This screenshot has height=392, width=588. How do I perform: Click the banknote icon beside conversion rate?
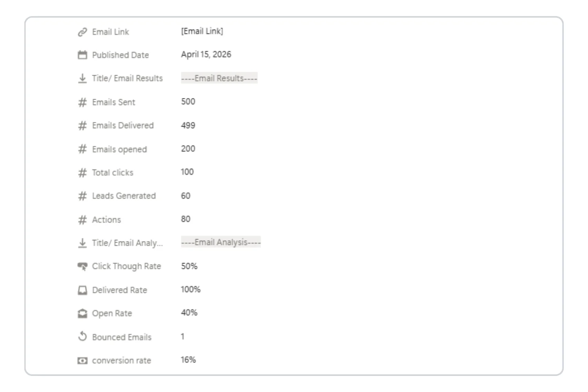82,360
